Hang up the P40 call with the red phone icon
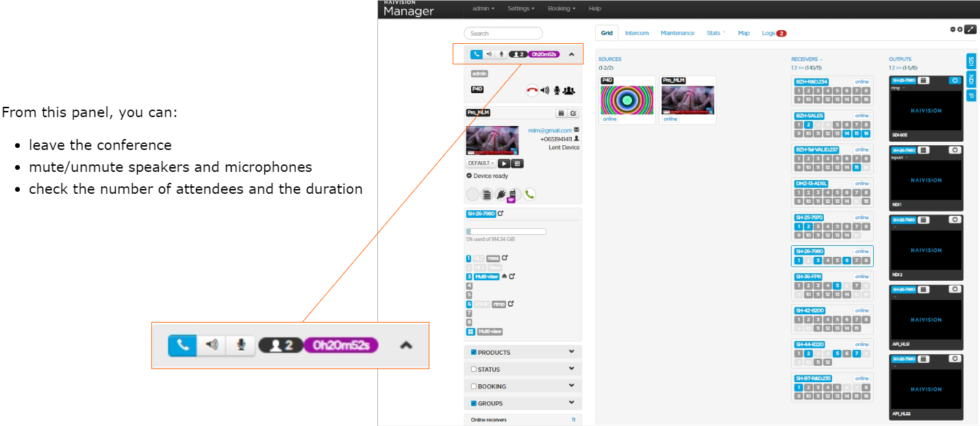This screenshot has height=426, width=980. pyautogui.click(x=532, y=90)
